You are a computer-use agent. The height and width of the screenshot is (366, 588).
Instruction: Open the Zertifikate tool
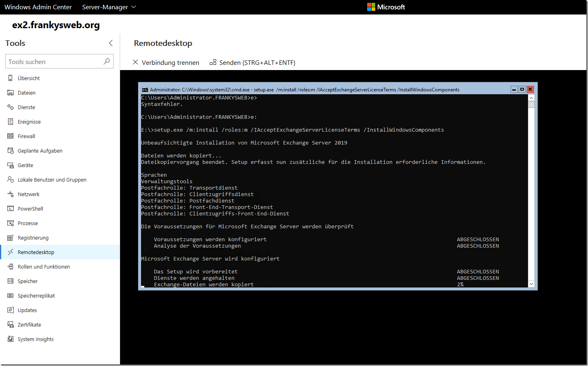pyautogui.click(x=60, y=325)
